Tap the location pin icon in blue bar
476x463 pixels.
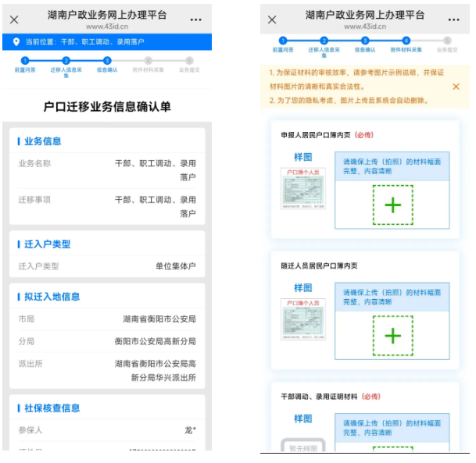16,41
